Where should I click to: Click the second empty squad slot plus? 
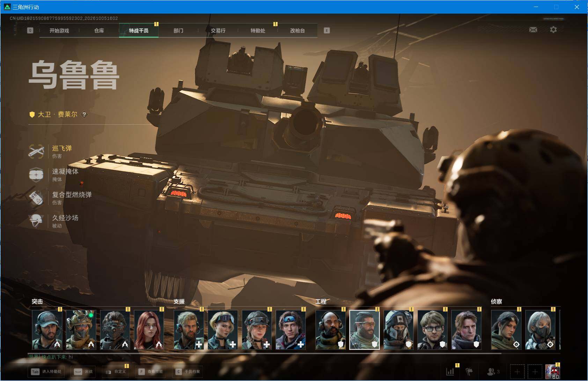tap(535, 372)
